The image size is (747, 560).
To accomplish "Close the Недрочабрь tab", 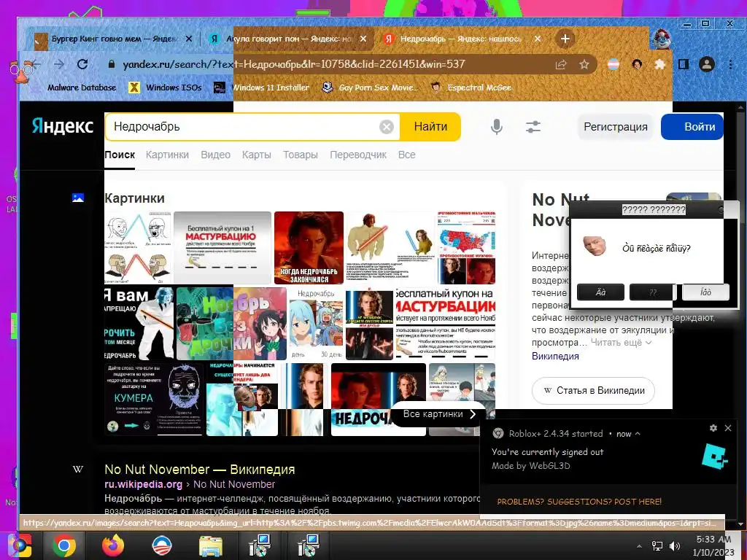I will click(x=538, y=39).
